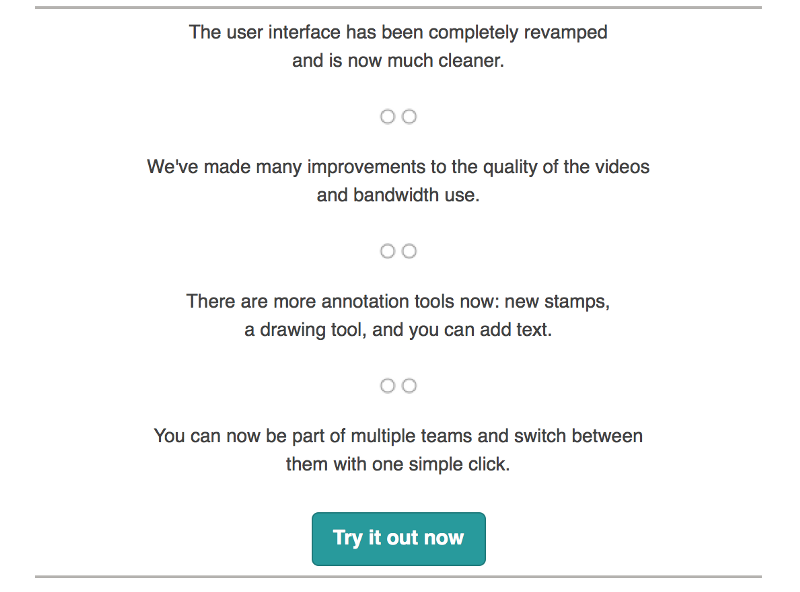This screenshot has height=592, width=800.
Task: Click the 'a drawing tool, and you can add text.' line
Action: (x=398, y=330)
